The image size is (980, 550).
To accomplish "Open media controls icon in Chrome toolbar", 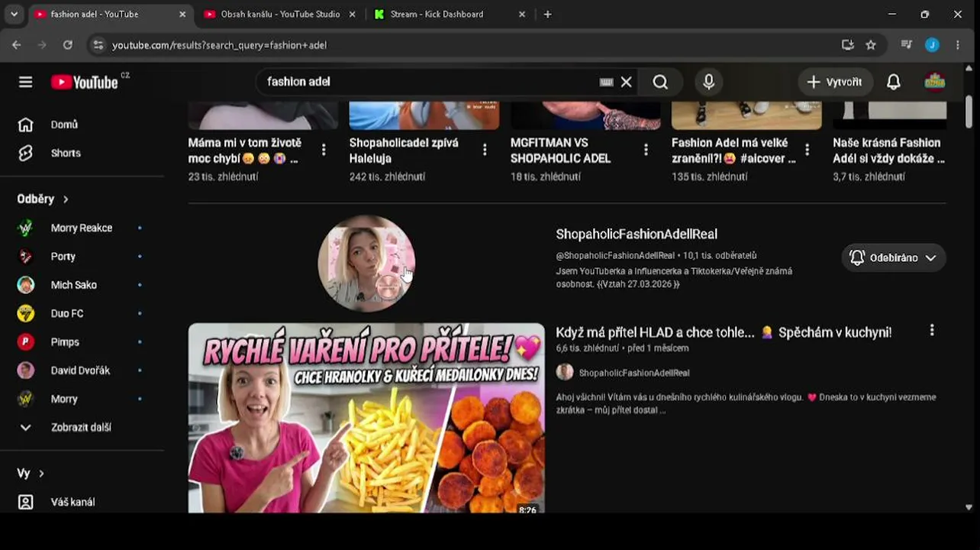I will click(x=906, y=45).
